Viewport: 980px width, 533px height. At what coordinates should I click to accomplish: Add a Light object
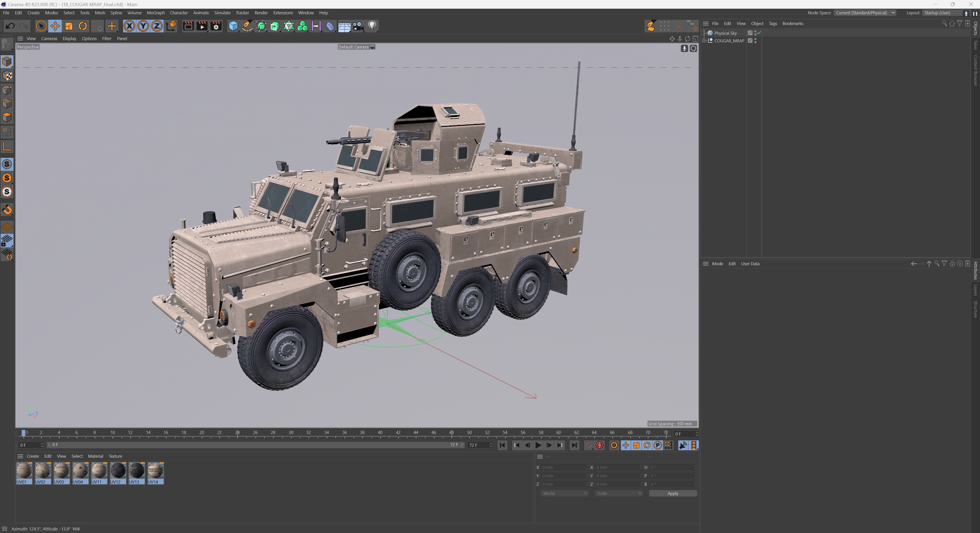pyautogui.click(x=372, y=26)
